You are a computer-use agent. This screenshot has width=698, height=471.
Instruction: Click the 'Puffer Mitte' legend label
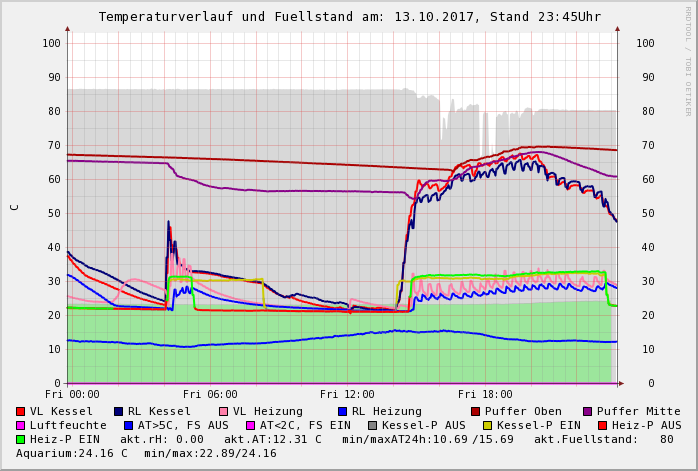point(639,411)
